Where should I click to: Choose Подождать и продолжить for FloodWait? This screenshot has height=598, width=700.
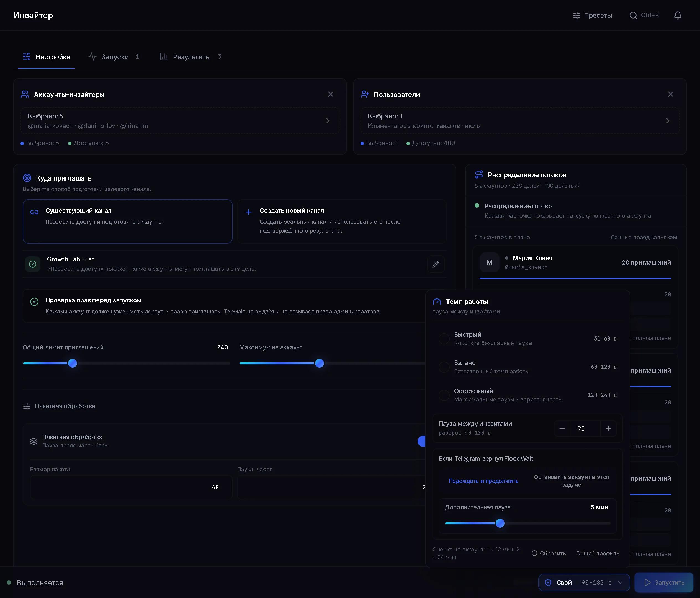483,481
